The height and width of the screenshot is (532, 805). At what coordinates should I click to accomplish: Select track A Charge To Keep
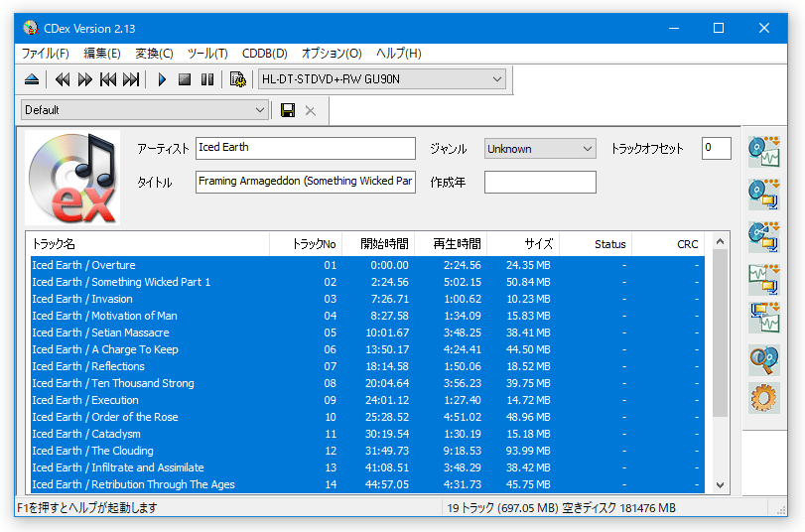[x=367, y=349]
